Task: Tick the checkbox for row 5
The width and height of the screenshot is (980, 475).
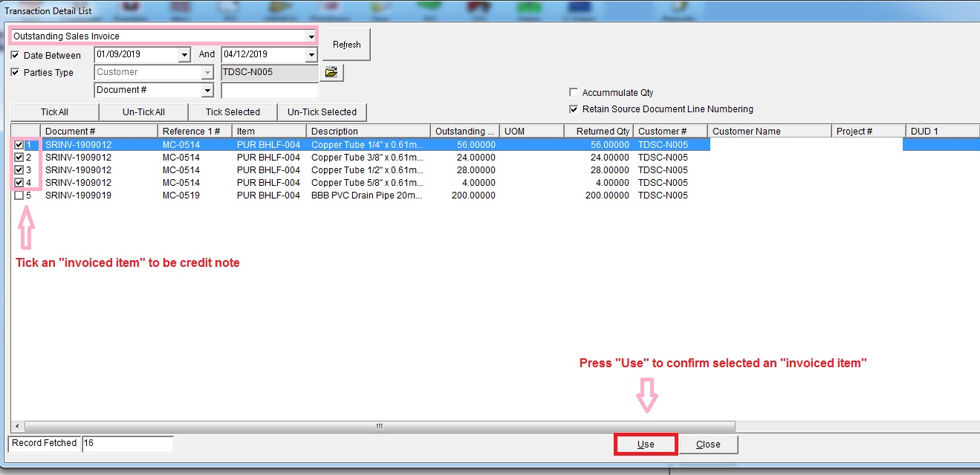Action: click(19, 196)
